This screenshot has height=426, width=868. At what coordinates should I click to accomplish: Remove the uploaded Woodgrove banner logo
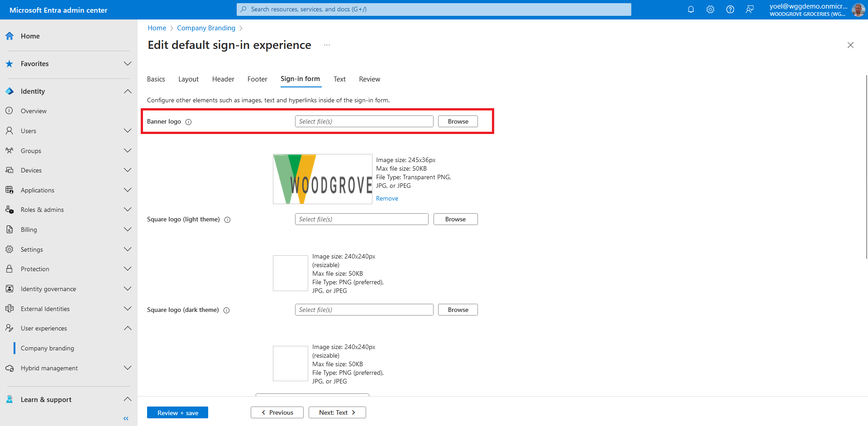click(387, 198)
